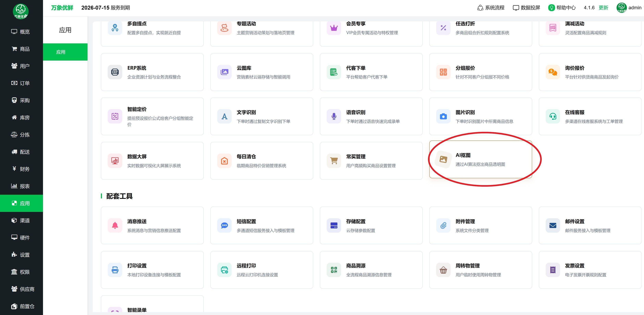Open the 代客下单 order icon

click(334, 72)
